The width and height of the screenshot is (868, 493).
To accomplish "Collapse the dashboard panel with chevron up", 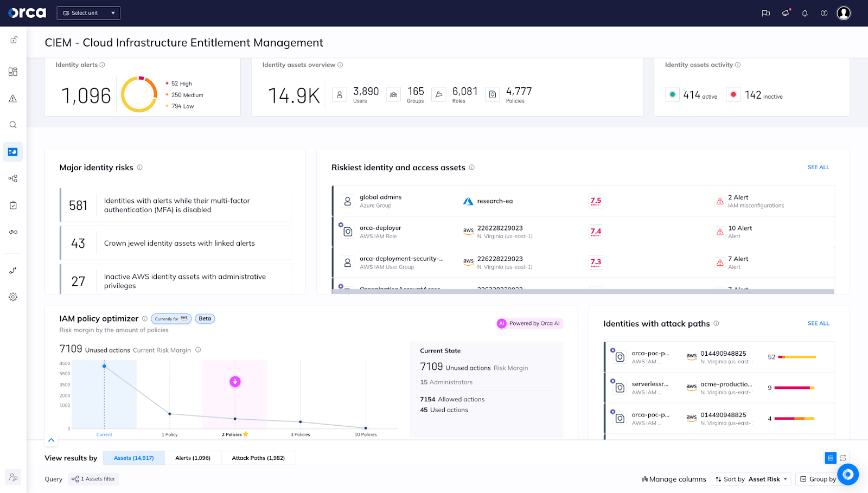I will click(51, 440).
